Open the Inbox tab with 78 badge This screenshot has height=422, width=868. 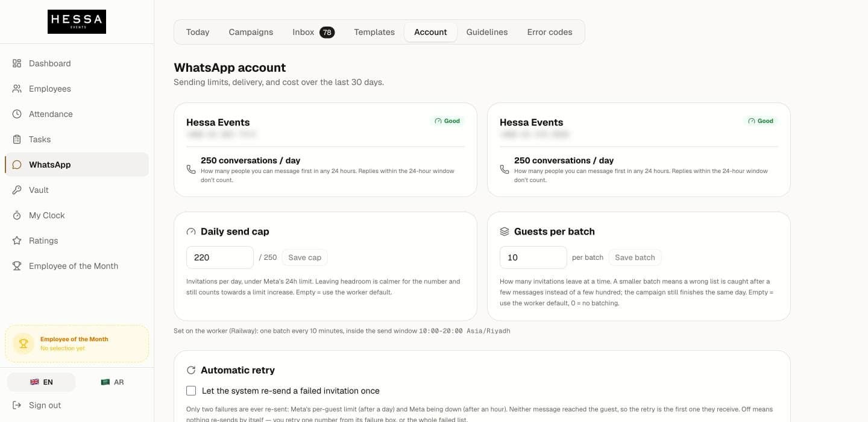[x=313, y=32]
